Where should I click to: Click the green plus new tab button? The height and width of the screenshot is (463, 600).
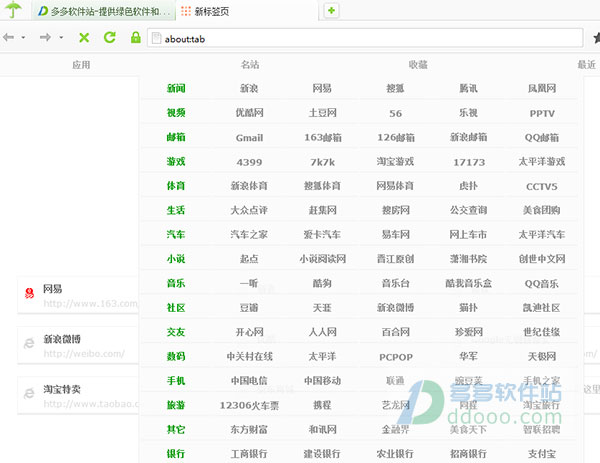(x=331, y=10)
